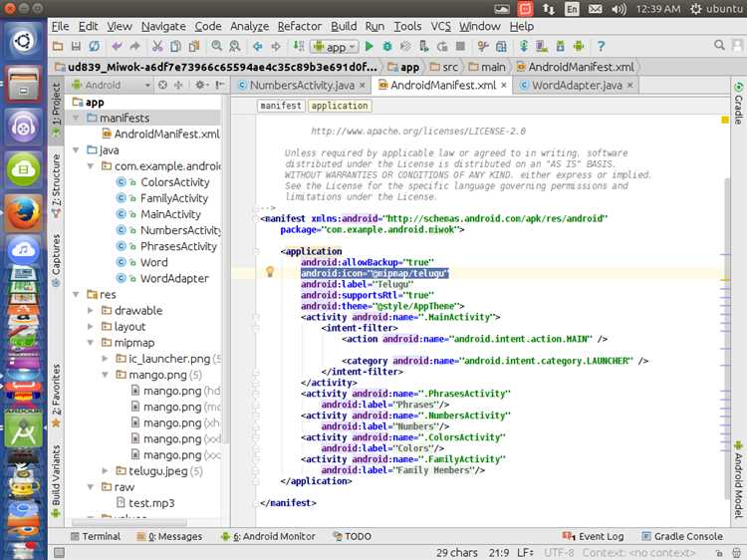Open the Refactor menu
747x560 pixels.
(x=299, y=26)
